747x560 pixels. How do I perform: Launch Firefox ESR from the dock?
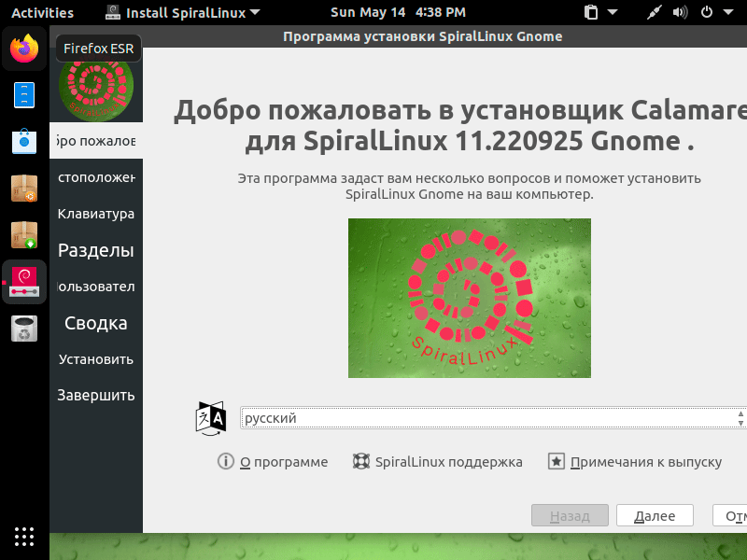[24, 49]
